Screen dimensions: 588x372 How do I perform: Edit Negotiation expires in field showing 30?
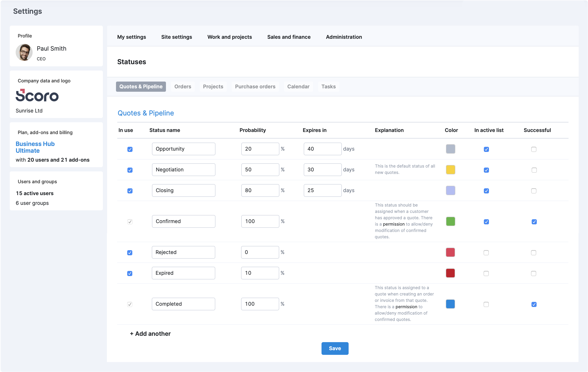tap(323, 170)
